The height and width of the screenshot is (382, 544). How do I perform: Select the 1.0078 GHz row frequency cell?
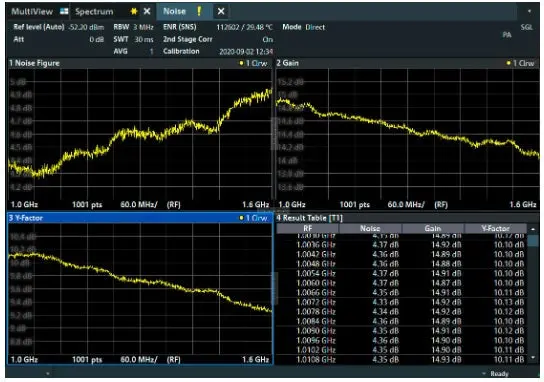point(316,312)
